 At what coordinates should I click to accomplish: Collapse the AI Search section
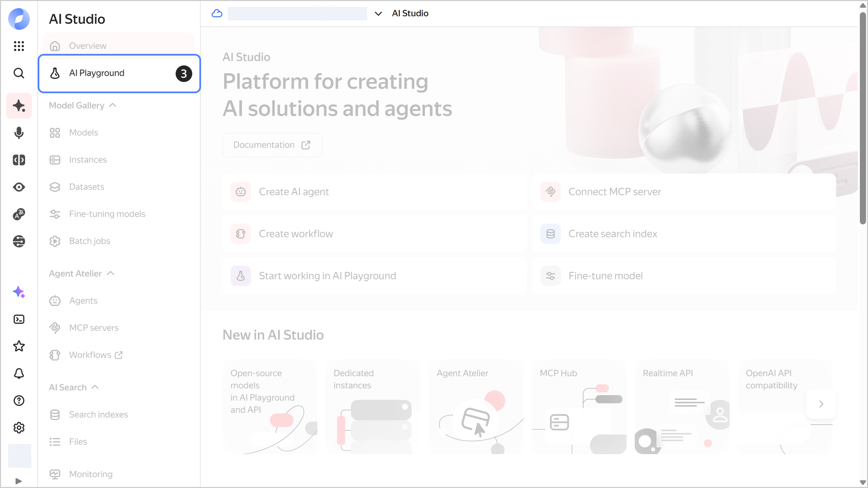(95, 387)
